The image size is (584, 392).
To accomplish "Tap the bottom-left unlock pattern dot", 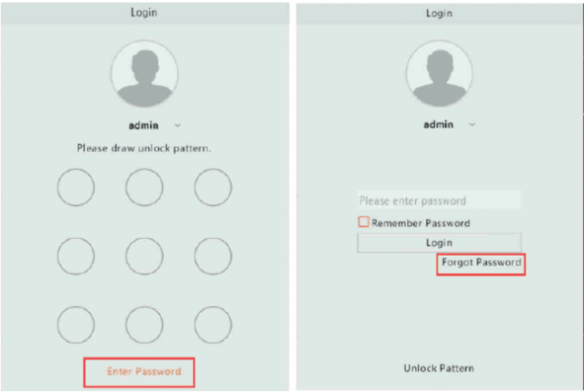I will coord(76,325).
